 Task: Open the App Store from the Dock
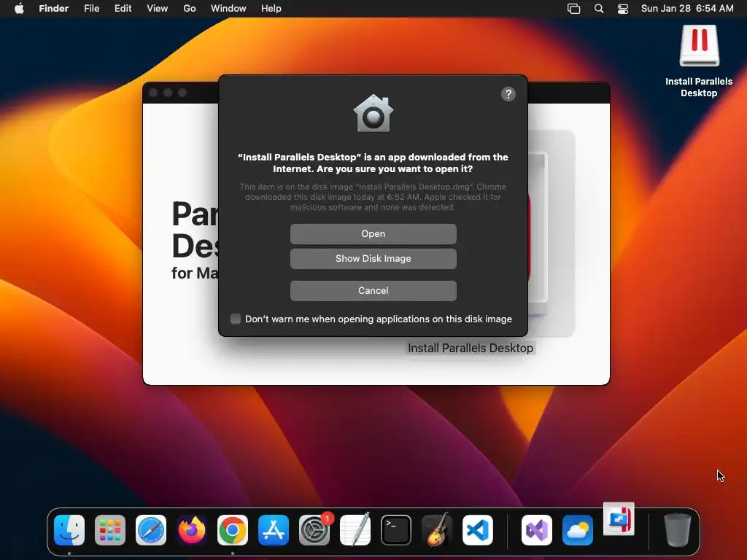(x=274, y=530)
